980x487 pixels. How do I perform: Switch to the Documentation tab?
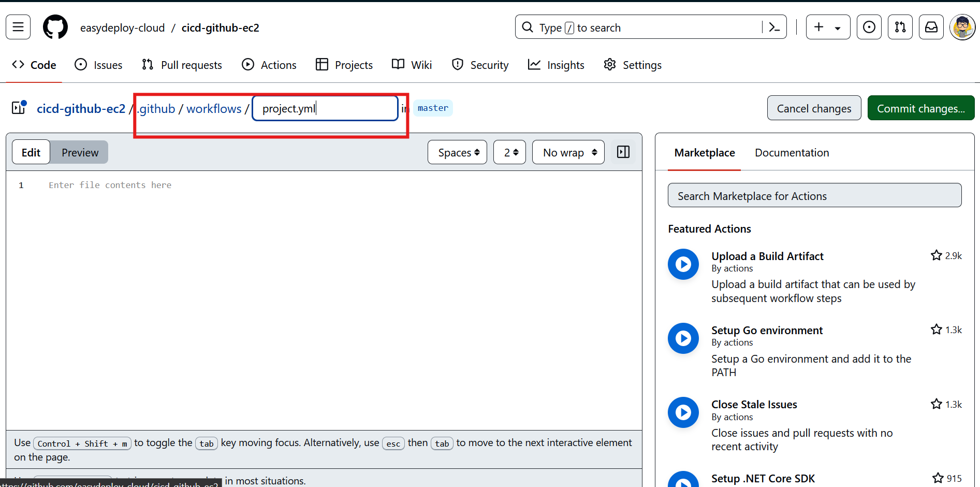[792, 153]
